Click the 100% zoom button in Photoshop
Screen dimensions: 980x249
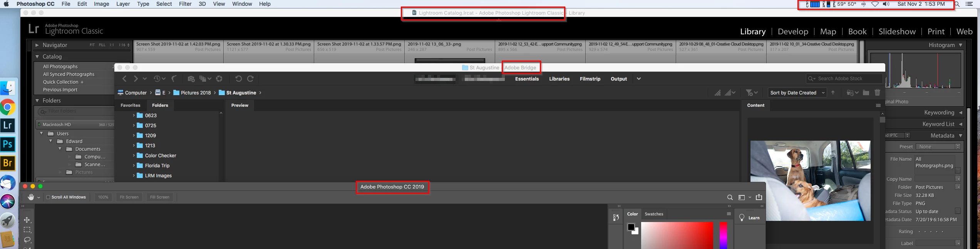103,197
